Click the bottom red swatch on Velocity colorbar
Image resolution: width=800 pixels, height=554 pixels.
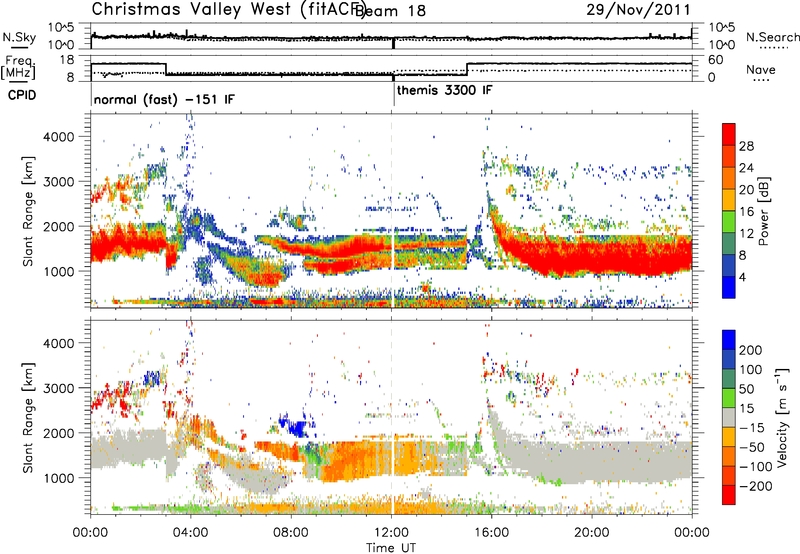coord(729,495)
